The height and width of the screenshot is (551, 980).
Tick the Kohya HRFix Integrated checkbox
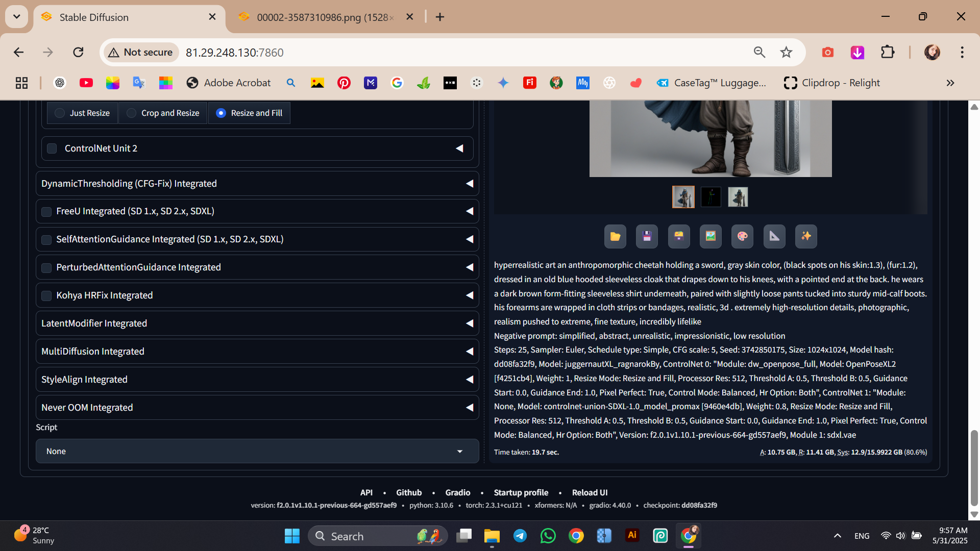click(x=46, y=296)
